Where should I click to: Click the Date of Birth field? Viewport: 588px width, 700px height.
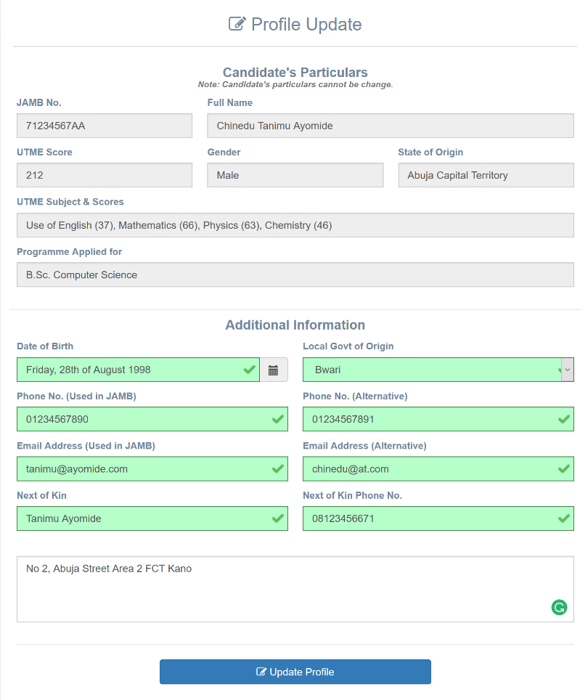tap(131, 370)
